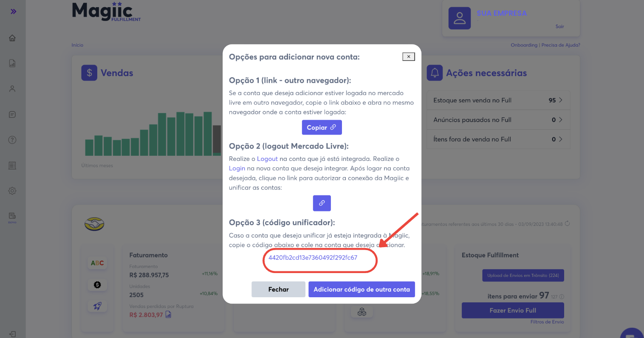Click the dark gray bar in Vendas chart
Image resolution: width=644 pixels, height=338 pixels.
pyautogui.click(x=217, y=139)
